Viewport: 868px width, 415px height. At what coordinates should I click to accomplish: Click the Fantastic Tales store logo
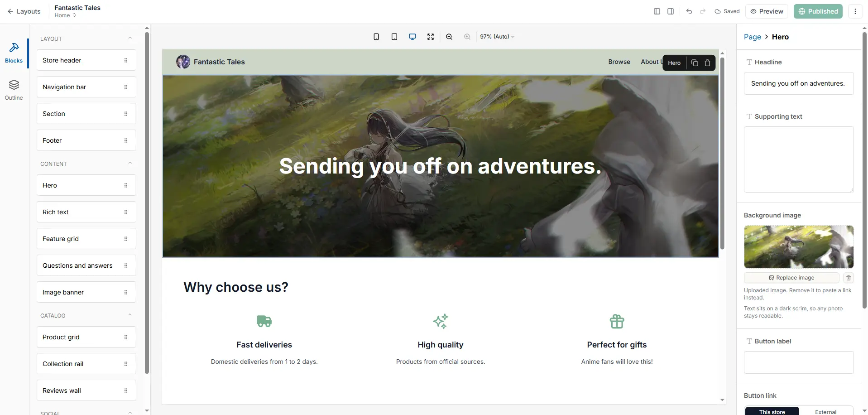coord(183,62)
